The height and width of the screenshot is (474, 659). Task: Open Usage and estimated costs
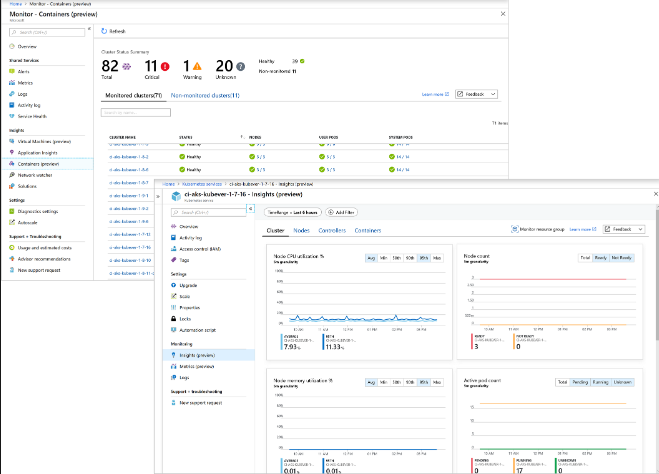pos(45,248)
